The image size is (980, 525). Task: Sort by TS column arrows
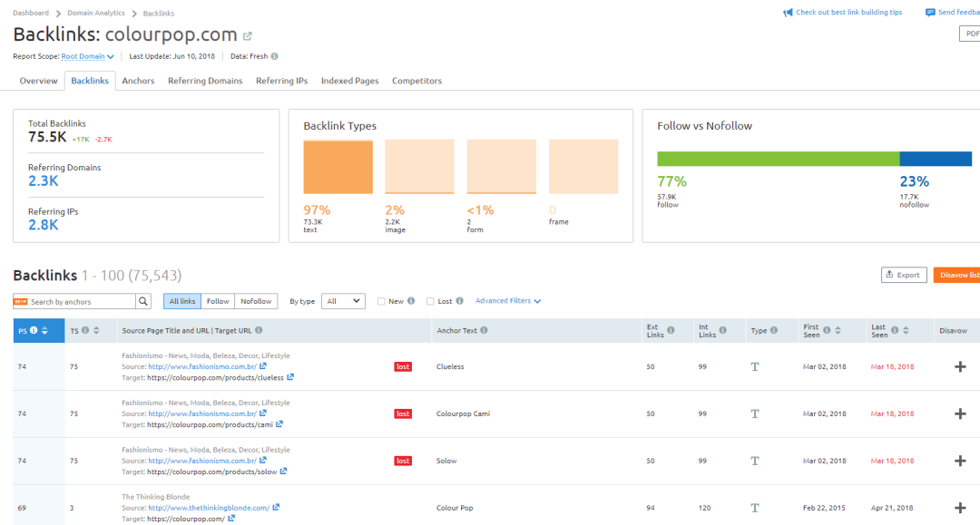click(x=96, y=330)
